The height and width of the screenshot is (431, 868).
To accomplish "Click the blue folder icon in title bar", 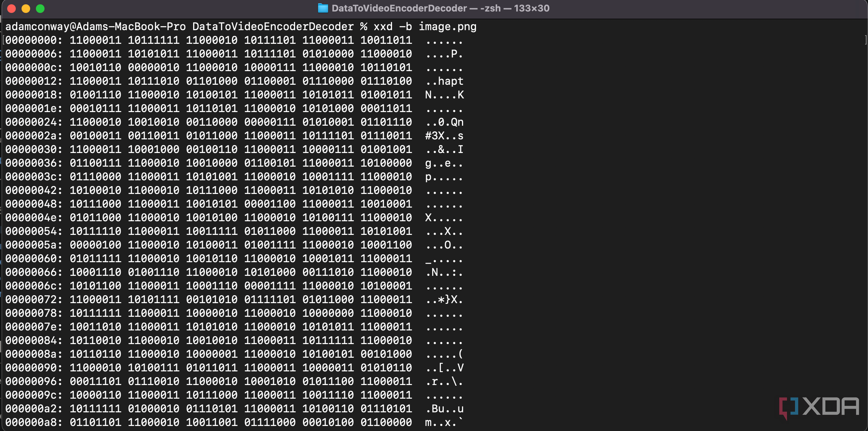I will click(x=323, y=8).
